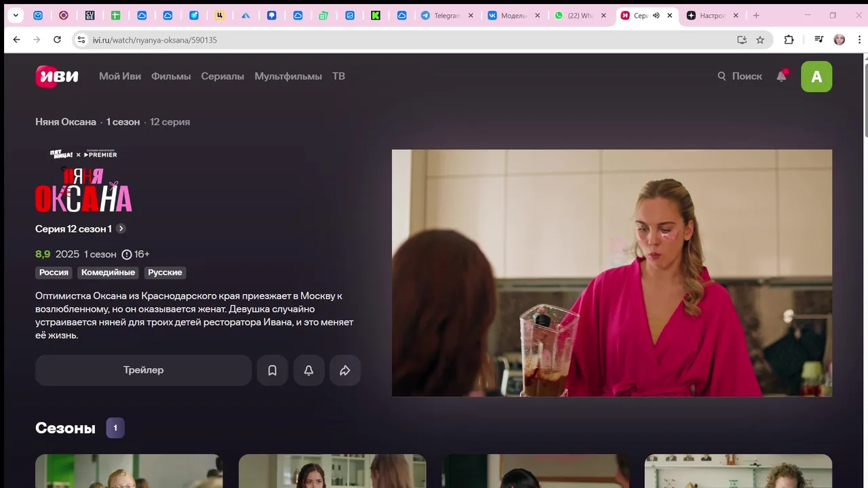Open the Фильмы menu item
Screen dimensions: 868x488
(171, 76)
